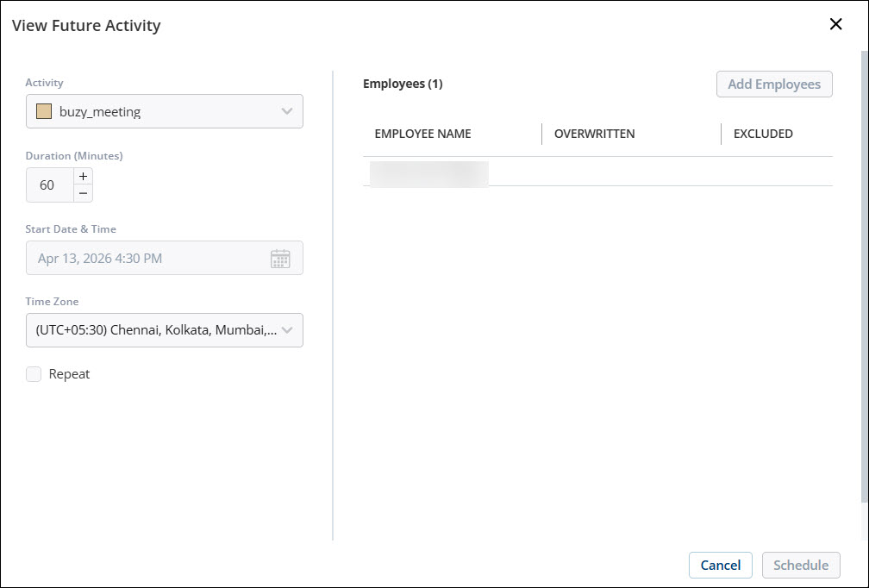This screenshot has height=588, width=869.
Task: Click the buzy_meeting tan color swatch
Action: click(44, 111)
